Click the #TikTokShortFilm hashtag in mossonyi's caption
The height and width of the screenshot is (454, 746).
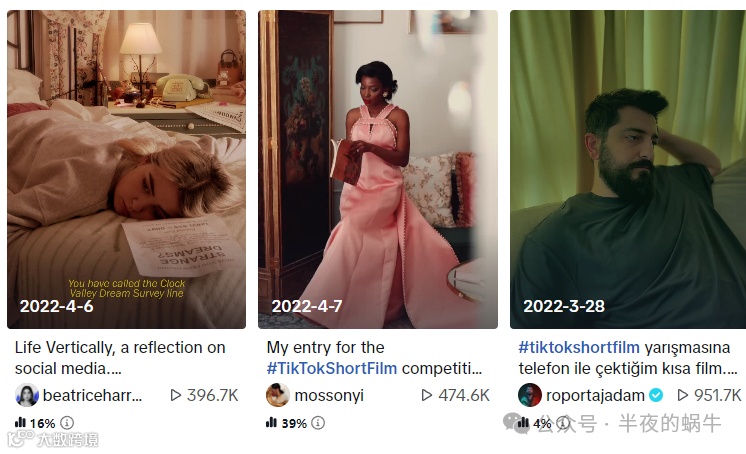click(x=332, y=368)
